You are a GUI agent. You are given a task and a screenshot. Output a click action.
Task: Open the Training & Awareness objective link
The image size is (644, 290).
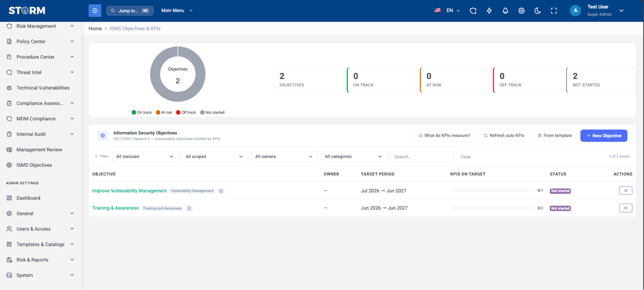pos(115,208)
